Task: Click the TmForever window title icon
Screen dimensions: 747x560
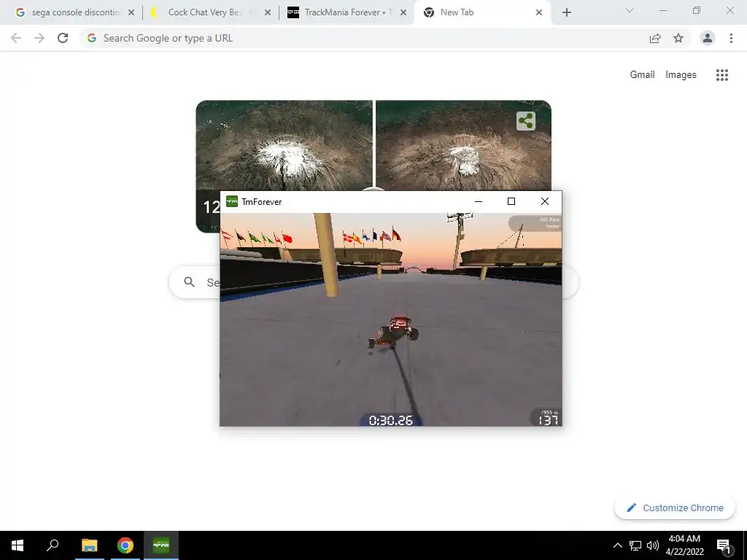Action: [232, 201]
